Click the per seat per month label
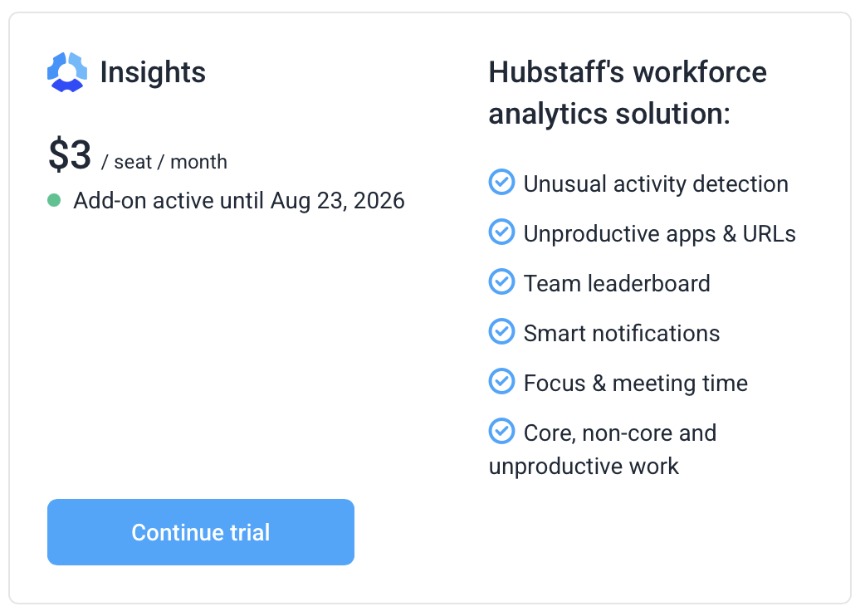The width and height of the screenshot is (865, 616). [x=164, y=162]
